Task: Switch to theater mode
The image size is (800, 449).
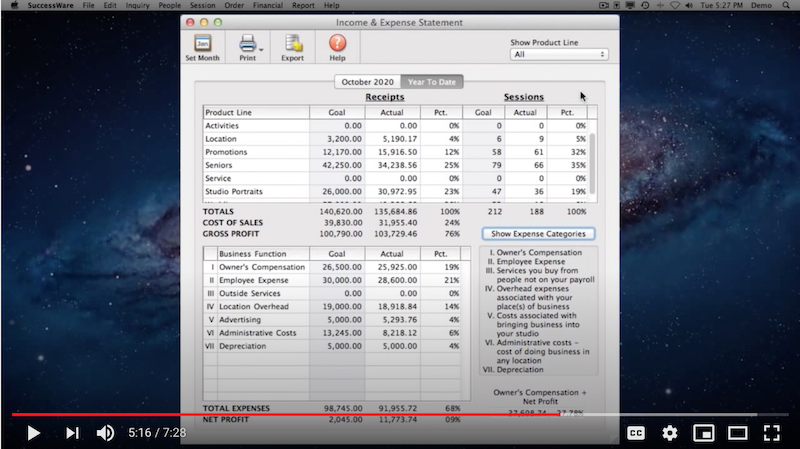Action: (x=737, y=433)
